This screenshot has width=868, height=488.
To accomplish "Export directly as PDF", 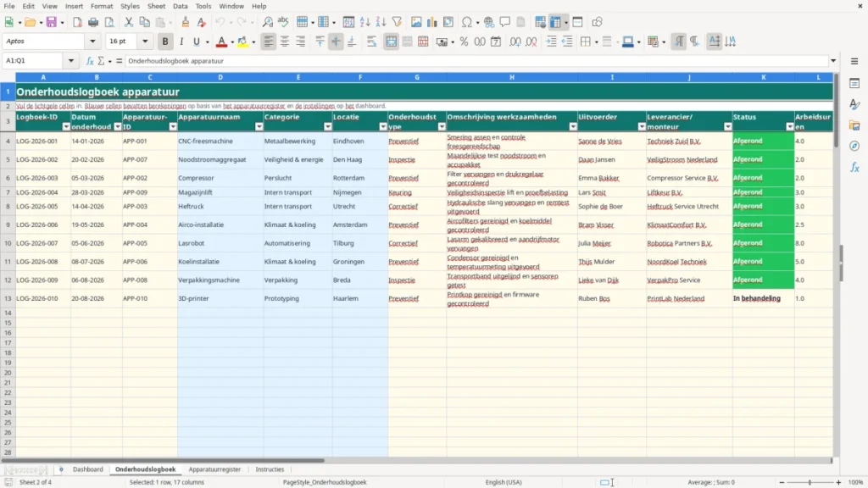I will pyautogui.click(x=77, y=22).
